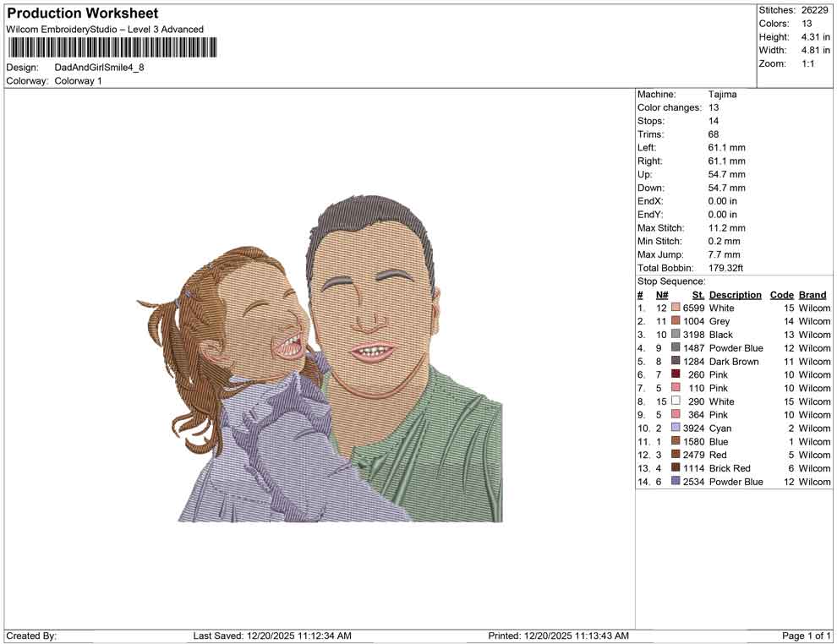Sort by the St. column header

coord(697,294)
